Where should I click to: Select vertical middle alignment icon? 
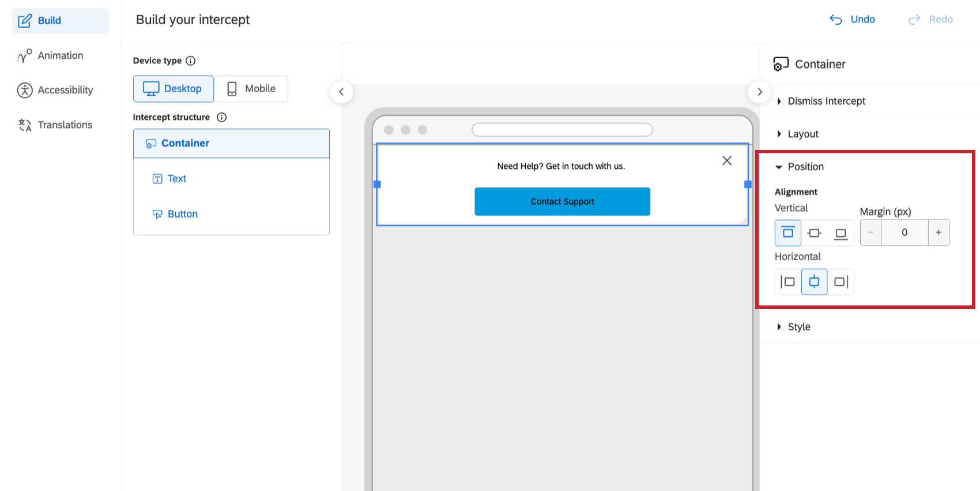tap(814, 233)
